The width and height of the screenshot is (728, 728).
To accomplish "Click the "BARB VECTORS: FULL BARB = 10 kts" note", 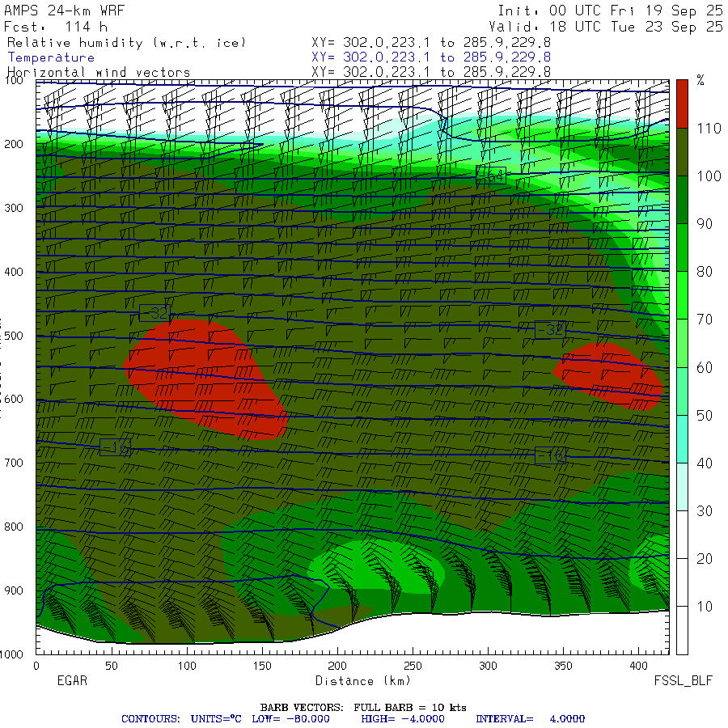I will [x=363, y=708].
